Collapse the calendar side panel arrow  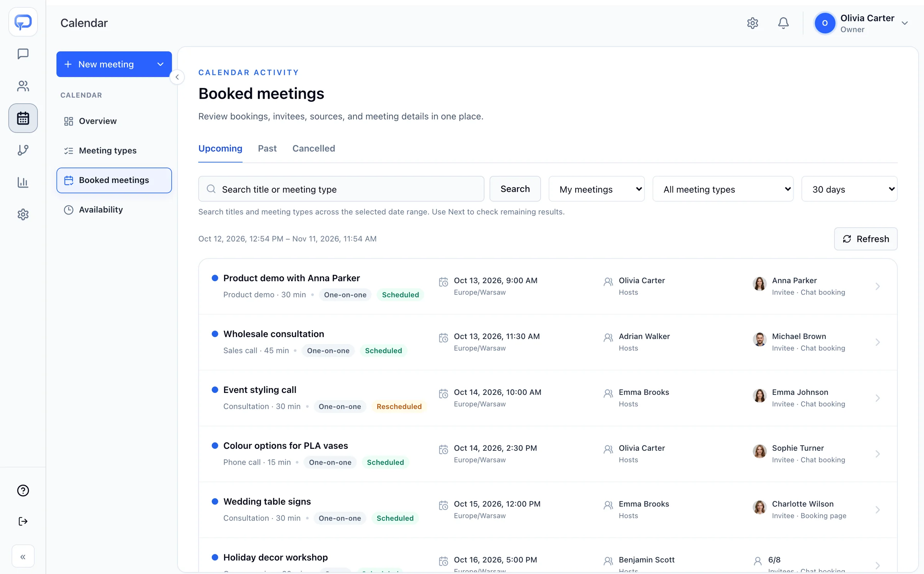[x=177, y=77]
